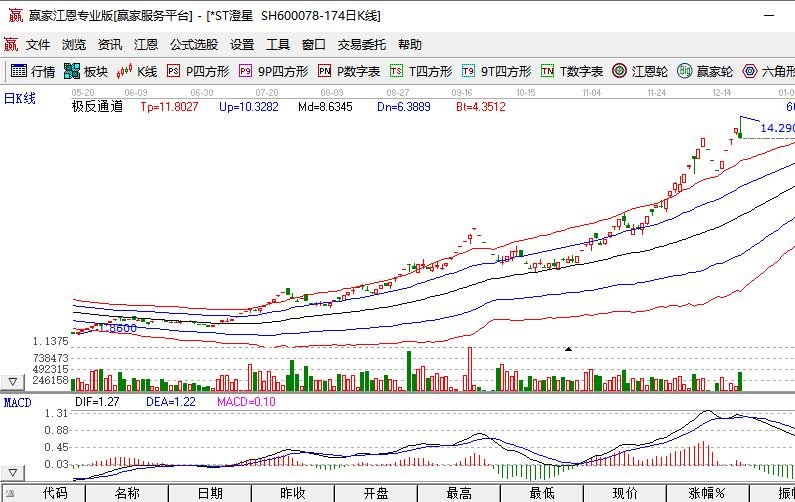This screenshot has height=502, width=795.
Task: Sort by the 最低 column header
Action: click(x=542, y=493)
